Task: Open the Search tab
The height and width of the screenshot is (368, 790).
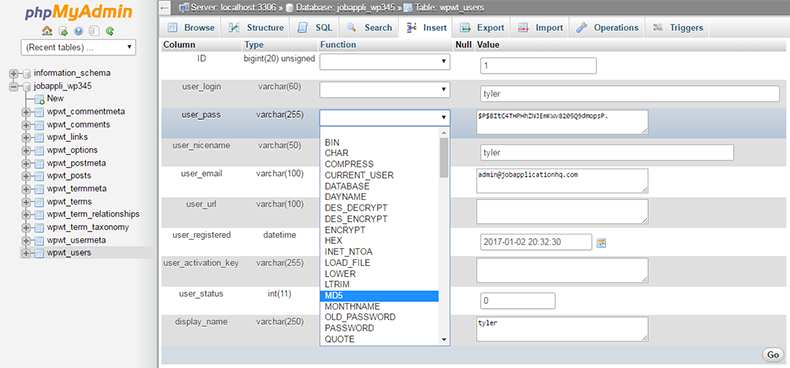Action: pos(369,28)
